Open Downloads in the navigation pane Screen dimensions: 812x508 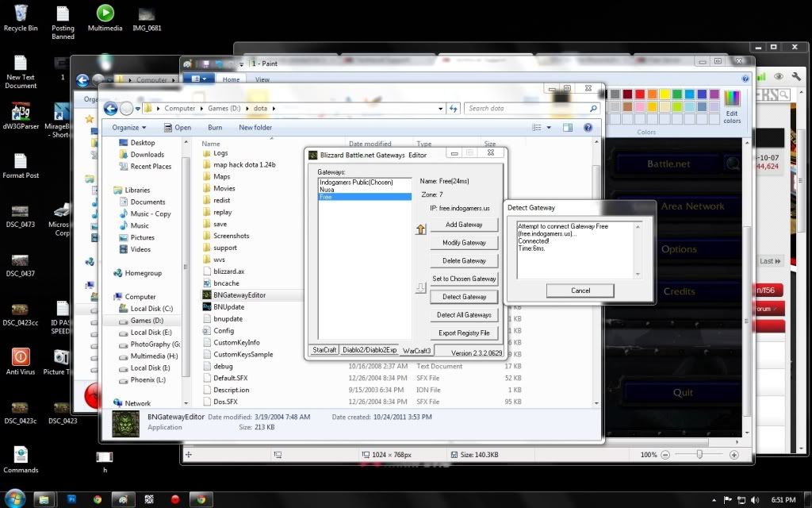(x=141, y=155)
